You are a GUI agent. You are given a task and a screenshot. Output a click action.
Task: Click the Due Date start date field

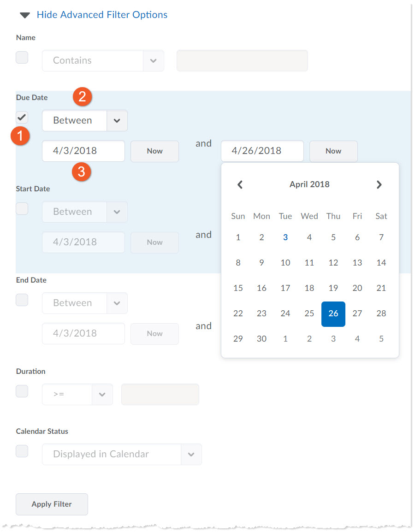(x=83, y=151)
